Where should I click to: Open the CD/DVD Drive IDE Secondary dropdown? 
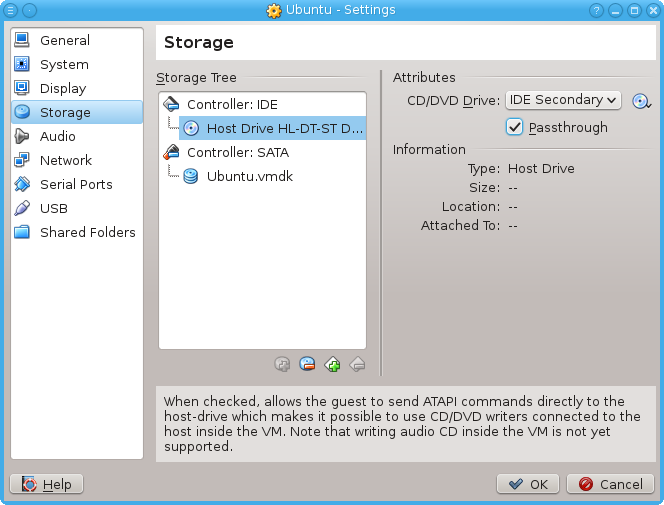tap(563, 100)
